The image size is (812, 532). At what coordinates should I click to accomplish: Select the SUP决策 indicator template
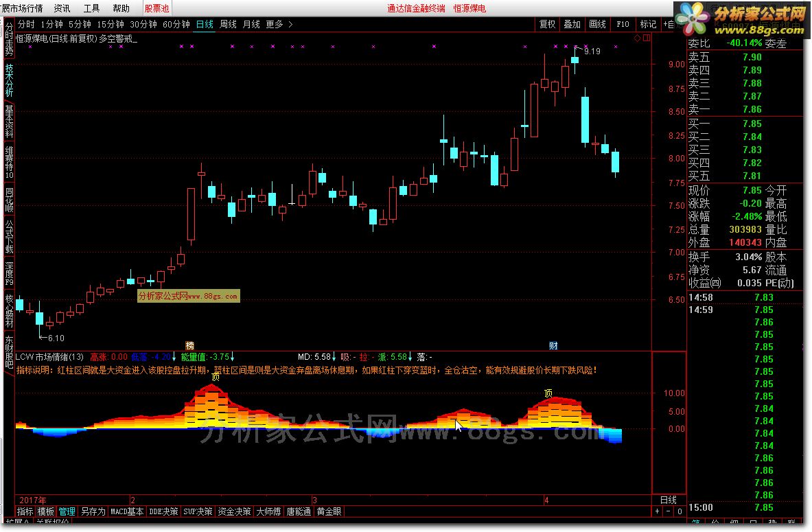[198, 511]
